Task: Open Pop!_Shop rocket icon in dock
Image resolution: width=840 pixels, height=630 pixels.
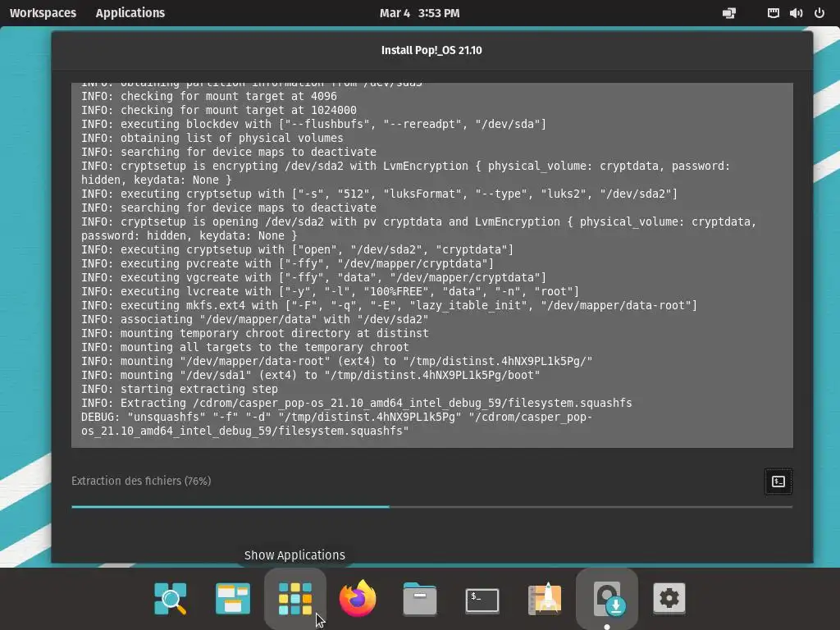Action: [545, 598]
